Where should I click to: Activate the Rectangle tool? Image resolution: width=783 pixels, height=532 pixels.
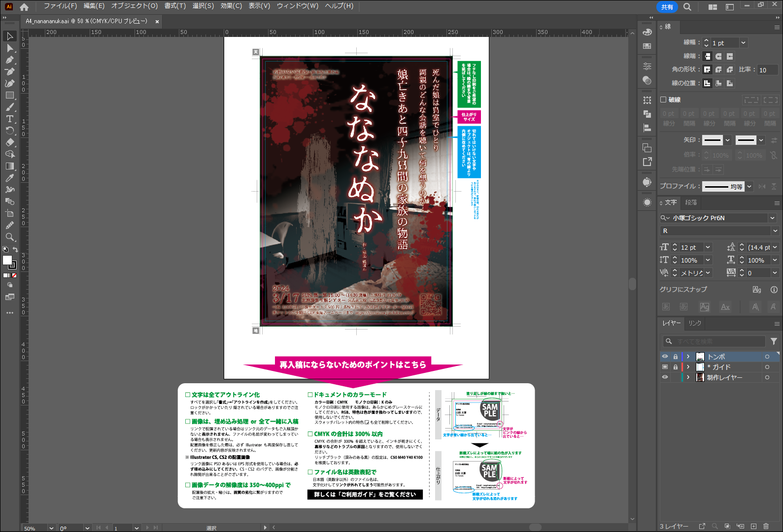coord(9,95)
